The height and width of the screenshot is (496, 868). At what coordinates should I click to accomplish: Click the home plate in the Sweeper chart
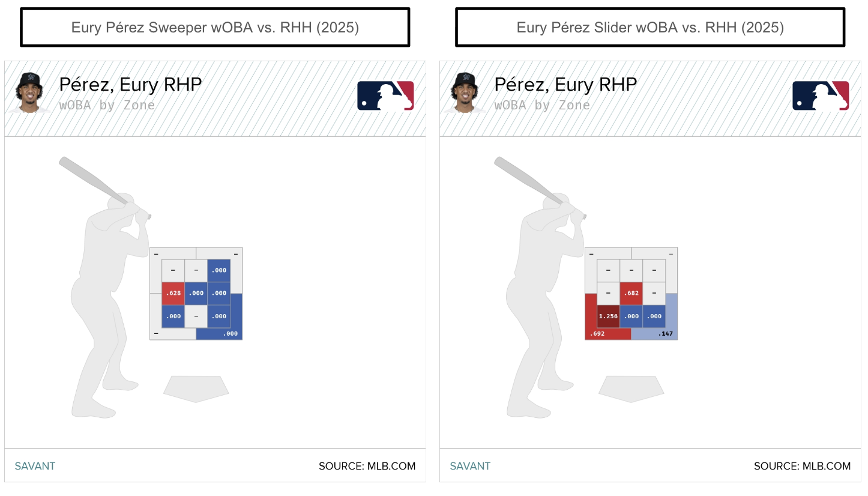coord(196,389)
